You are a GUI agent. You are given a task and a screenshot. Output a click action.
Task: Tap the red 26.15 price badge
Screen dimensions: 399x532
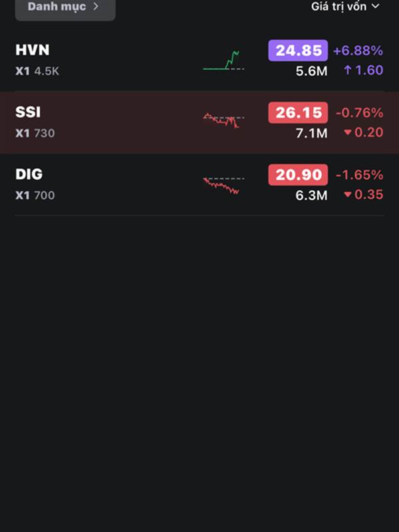click(298, 112)
